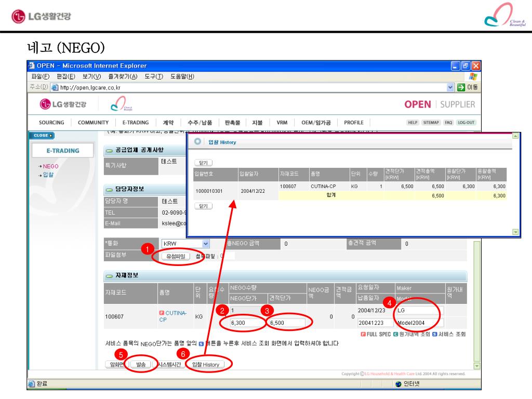Image resolution: width=532 pixels, height=399 pixels.
Task: Click the circle icon beside 입찰 History title
Action: coord(197,141)
